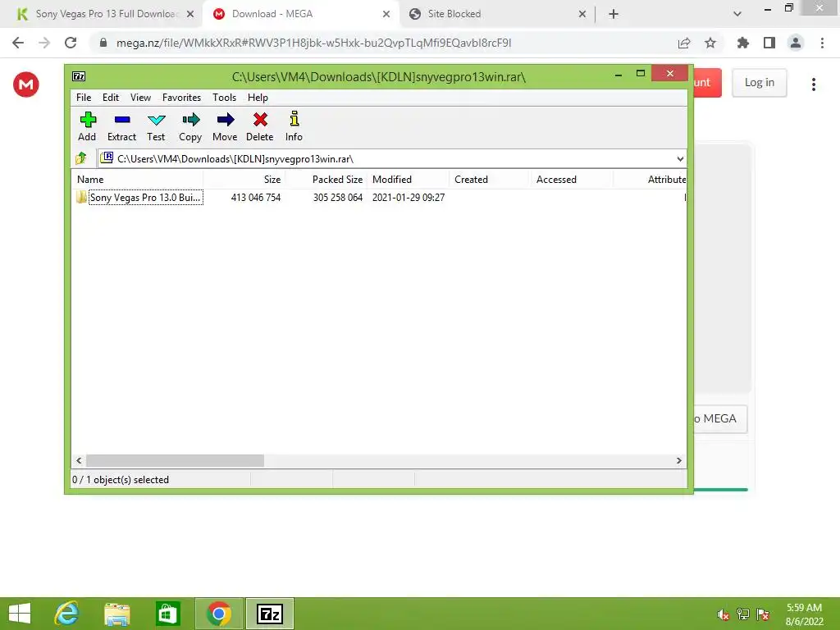Sort list by Accessed column

[x=572, y=180]
